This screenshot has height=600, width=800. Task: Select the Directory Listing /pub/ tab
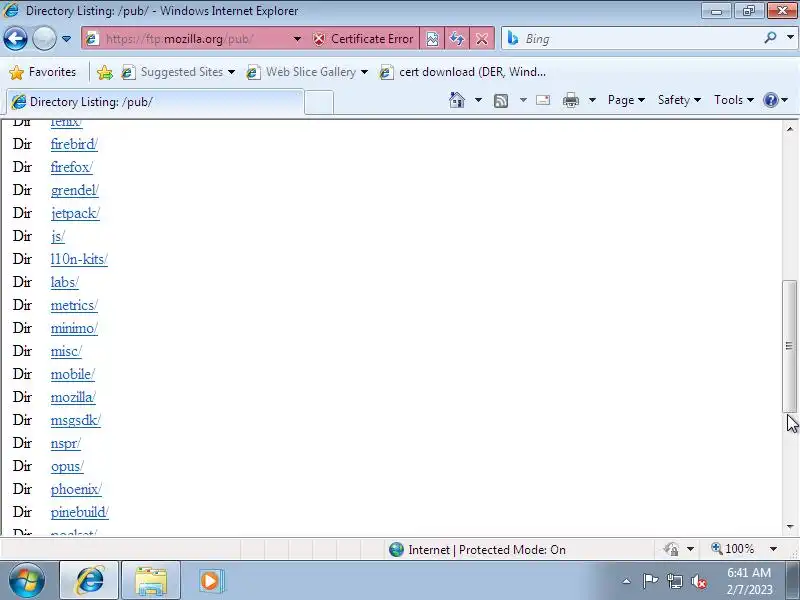(x=155, y=102)
